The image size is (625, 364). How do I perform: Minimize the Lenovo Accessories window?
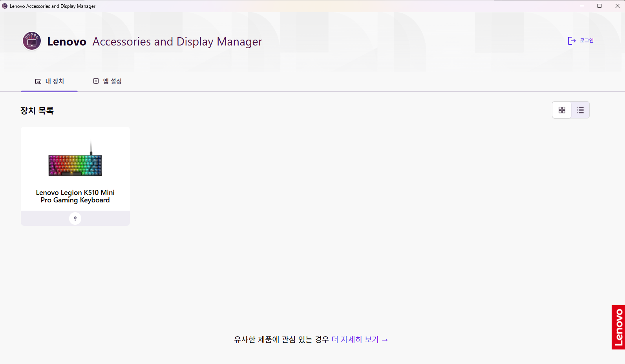(582, 6)
